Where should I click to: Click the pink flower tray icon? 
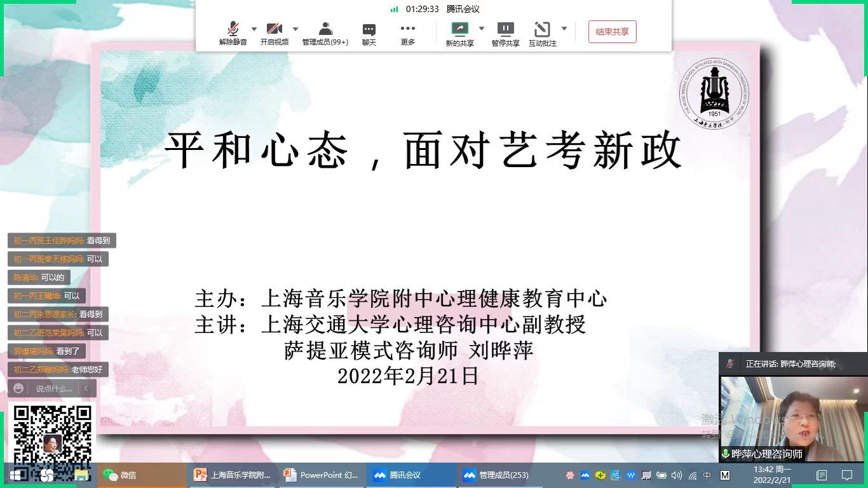tap(569, 475)
